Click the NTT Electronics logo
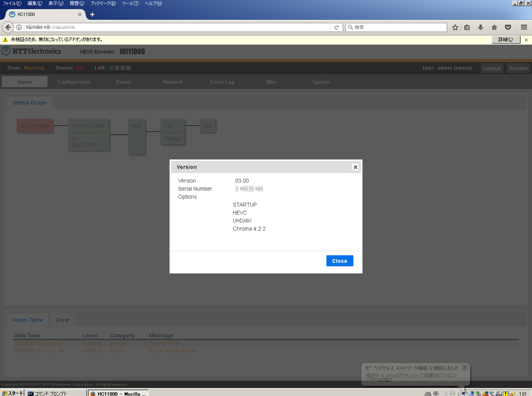 (x=31, y=52)
